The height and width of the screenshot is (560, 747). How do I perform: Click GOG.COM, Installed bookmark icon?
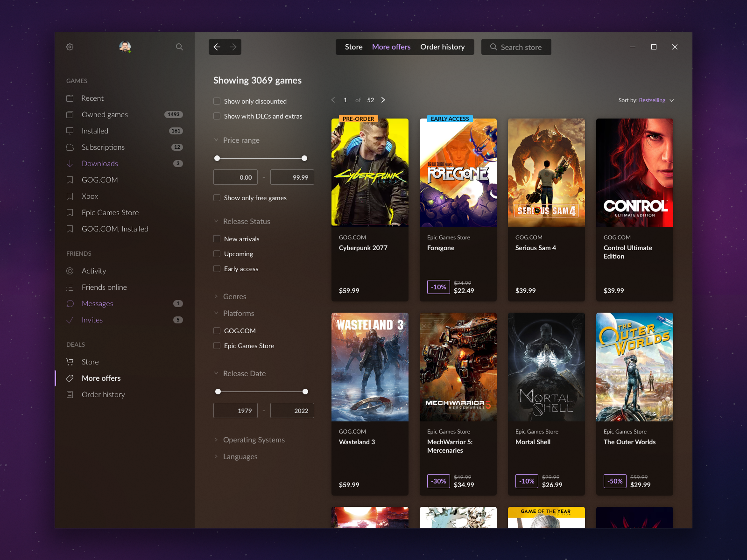[70, 229]
